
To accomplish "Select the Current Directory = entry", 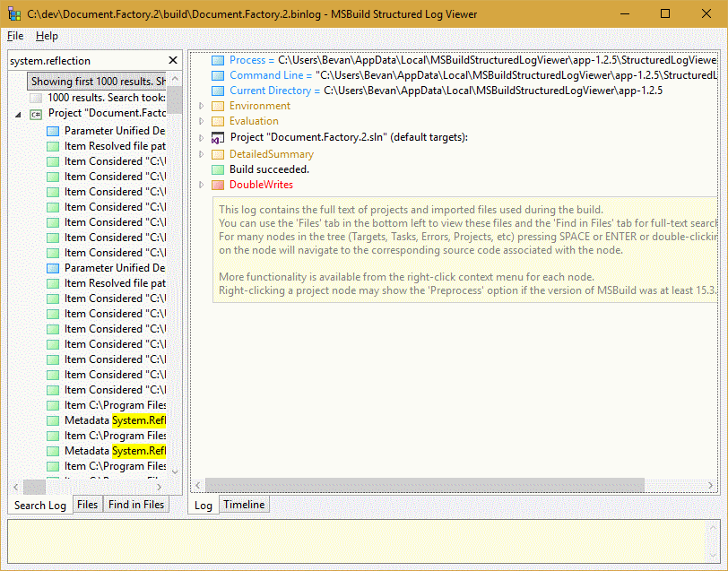I will [275, 91].
